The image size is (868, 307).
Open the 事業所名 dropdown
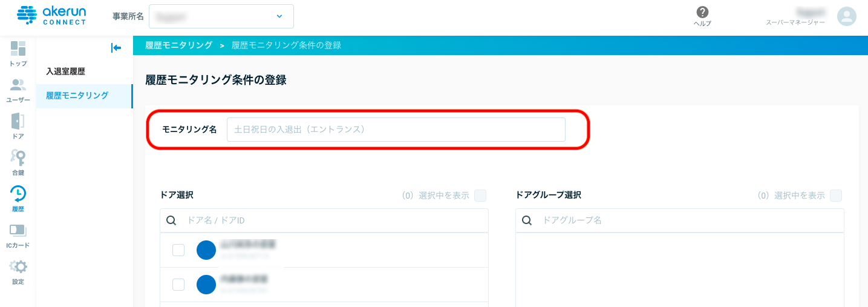coord(221,16)
